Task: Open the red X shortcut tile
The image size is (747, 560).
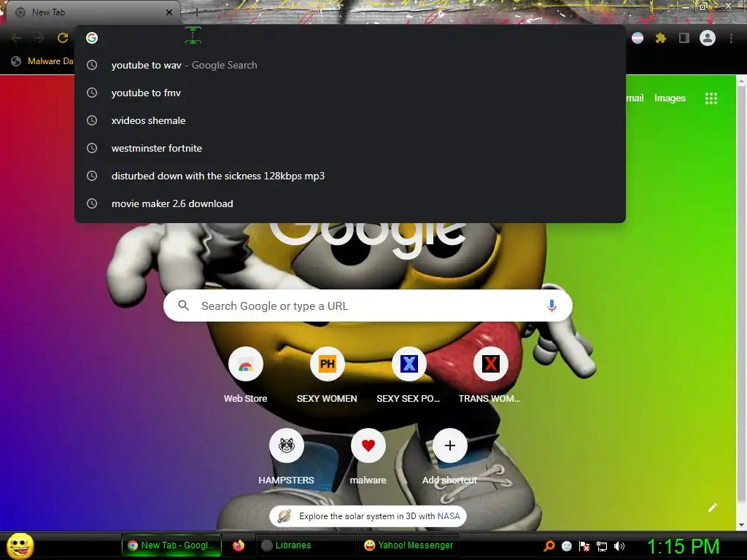Action: [x=491, y=364]
